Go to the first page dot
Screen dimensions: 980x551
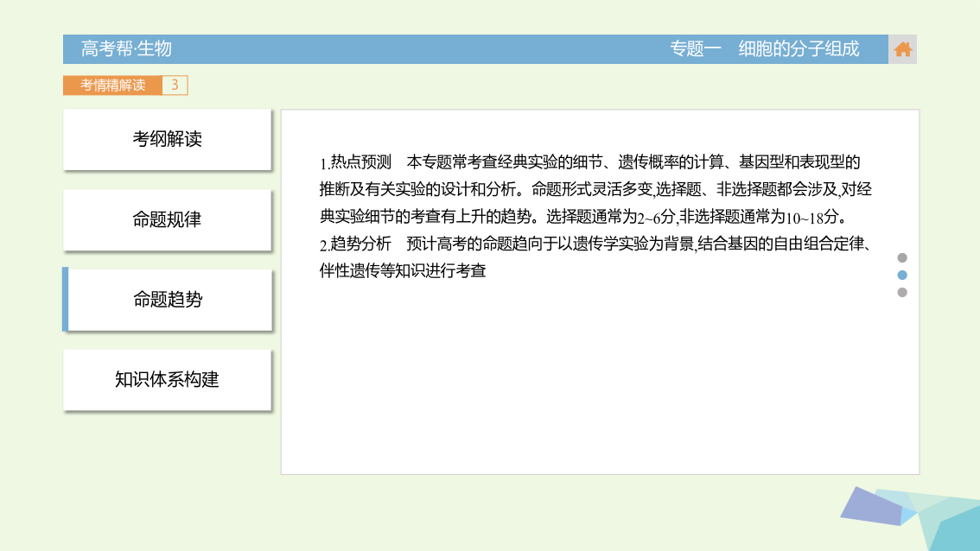902,257
